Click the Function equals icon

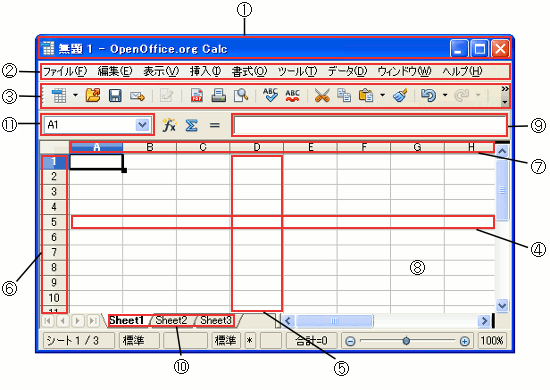coord(214,125)
